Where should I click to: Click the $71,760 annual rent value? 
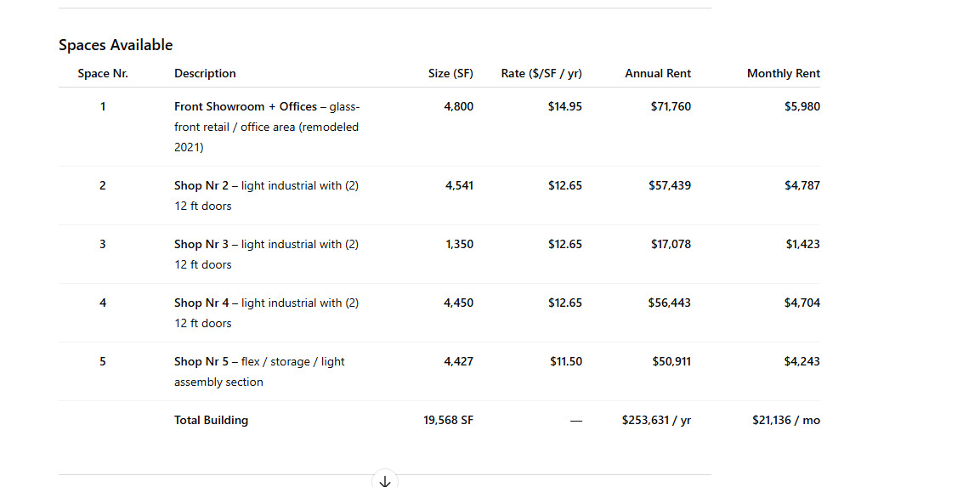[671, 106]
